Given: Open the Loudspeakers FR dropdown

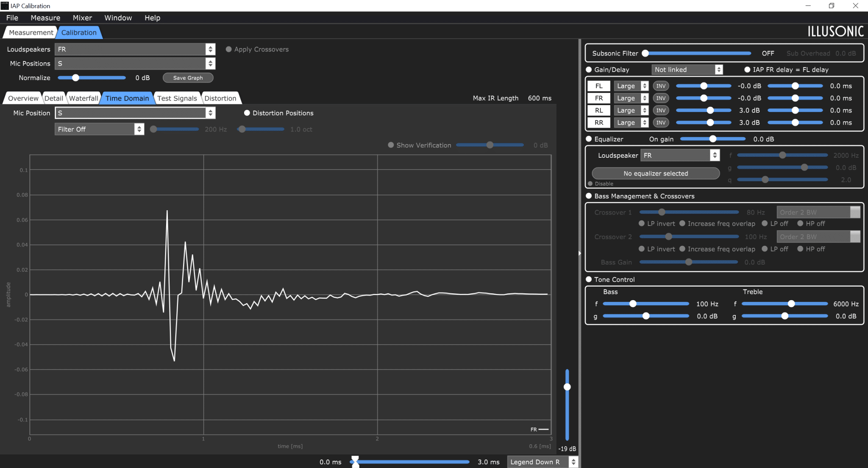Looking at the screenshot, I should pos(135,49).
